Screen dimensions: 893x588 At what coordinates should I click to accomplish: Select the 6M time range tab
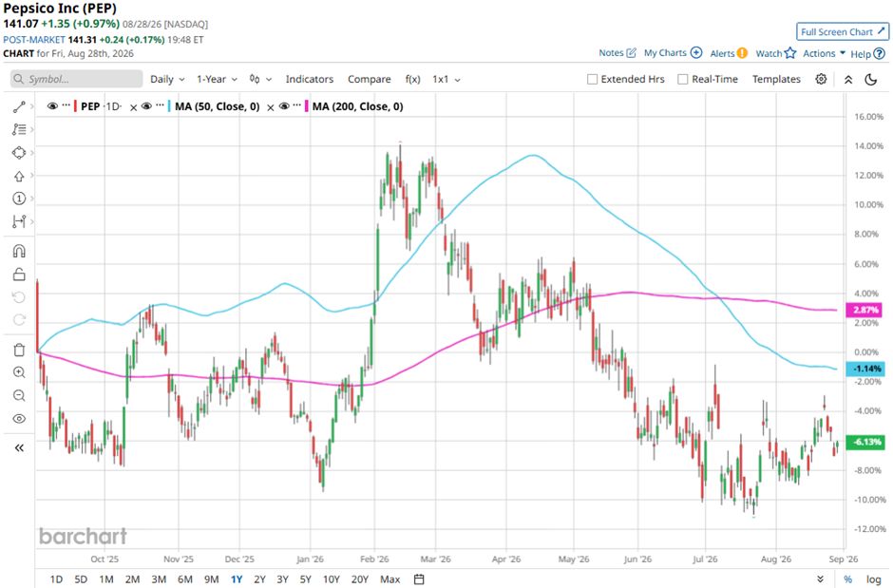[x=185, y=579]
